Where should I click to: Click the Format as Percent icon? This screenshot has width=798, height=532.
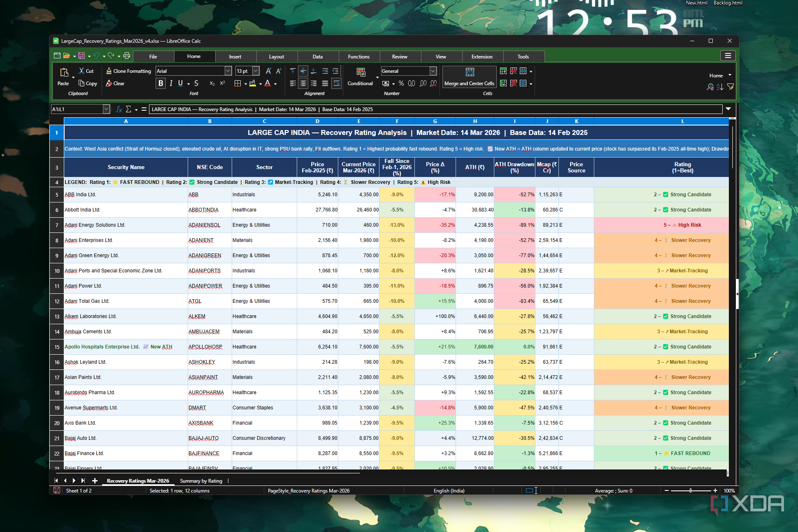click(x=401, y=84)
